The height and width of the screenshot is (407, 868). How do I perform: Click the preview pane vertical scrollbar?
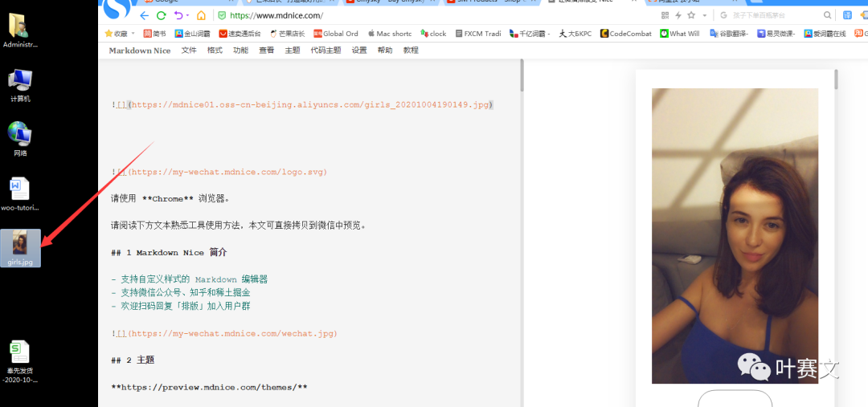836,79
